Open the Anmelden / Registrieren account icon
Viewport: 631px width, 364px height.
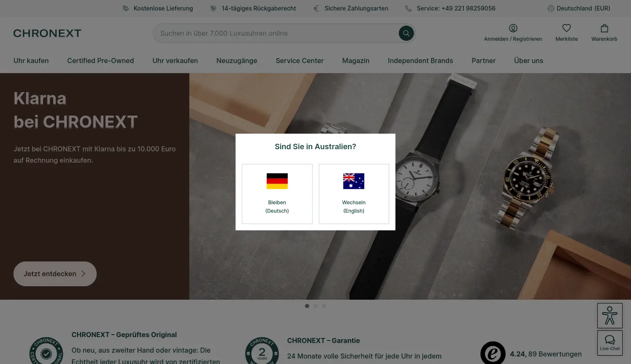coord(513,28)
